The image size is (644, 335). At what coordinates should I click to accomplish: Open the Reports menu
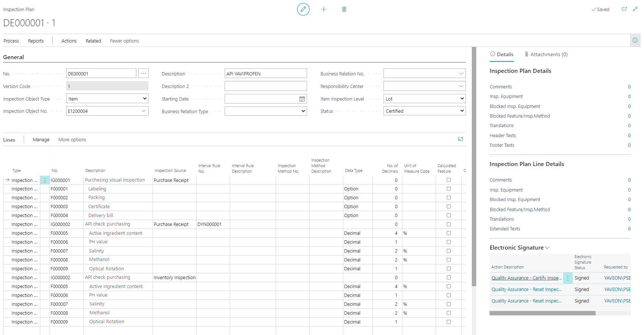click(36, 41)
